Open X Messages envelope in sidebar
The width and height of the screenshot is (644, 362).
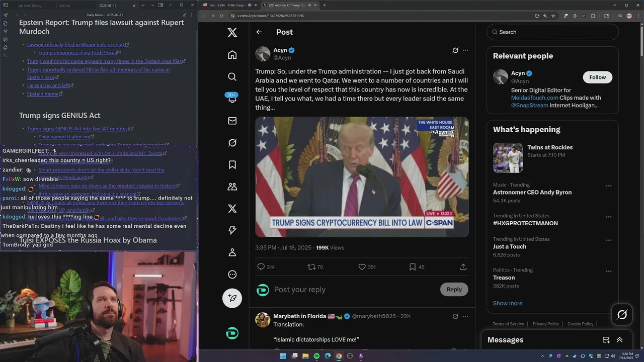pyautogui.click(x=232, y=121)
